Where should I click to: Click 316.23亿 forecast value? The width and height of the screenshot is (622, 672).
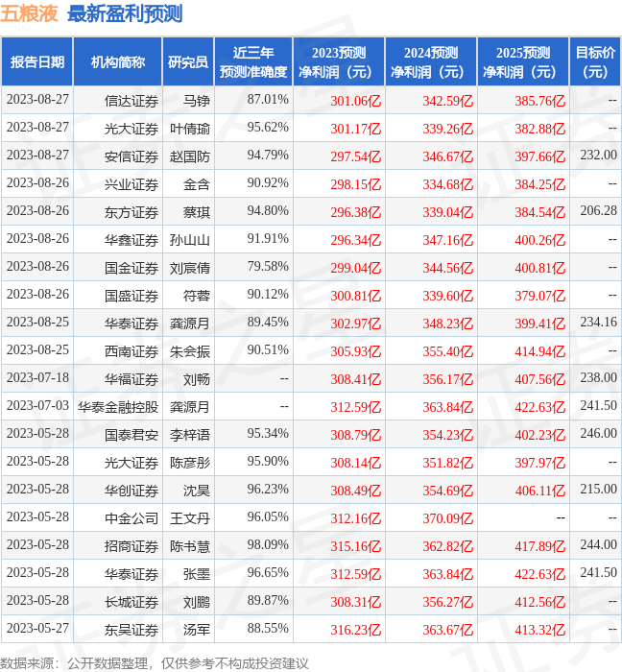(355, 631)
